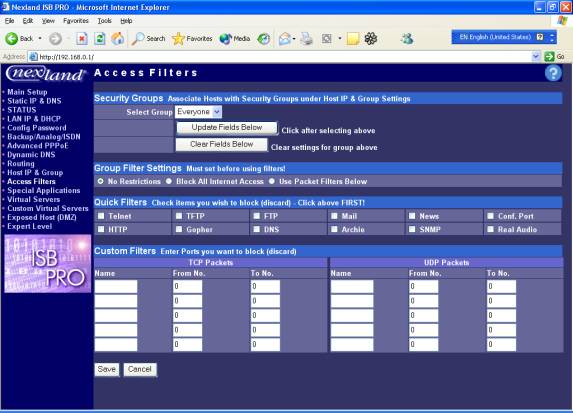Open the Messenger icon in the toolbar

tap(407, 38)
